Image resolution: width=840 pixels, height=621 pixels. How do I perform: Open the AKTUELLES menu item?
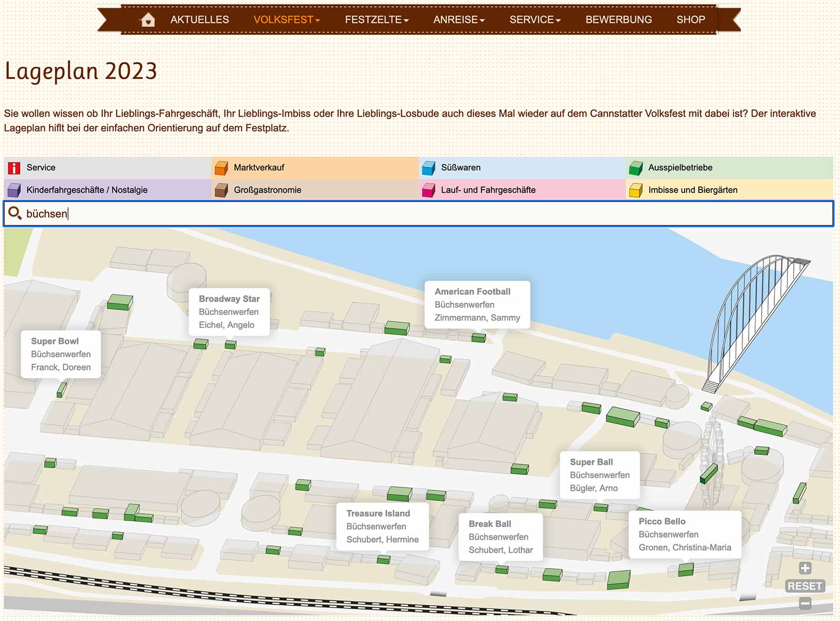199,20
